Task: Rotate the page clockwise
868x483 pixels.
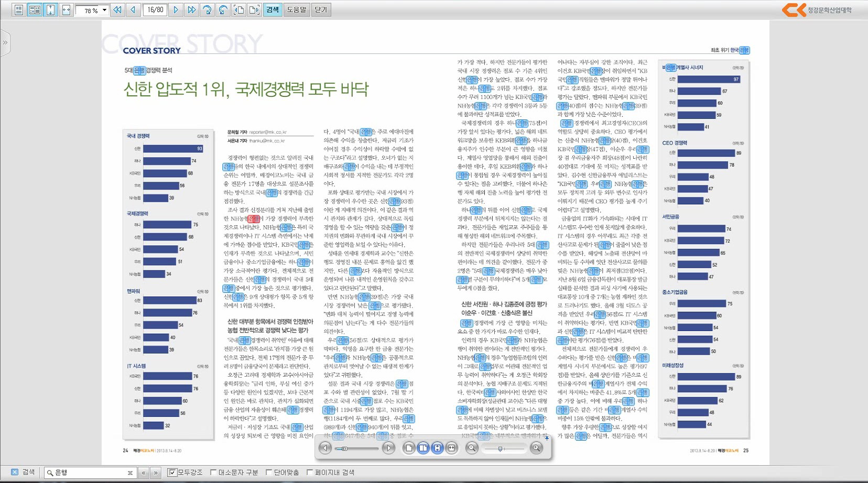Action: 208,10
